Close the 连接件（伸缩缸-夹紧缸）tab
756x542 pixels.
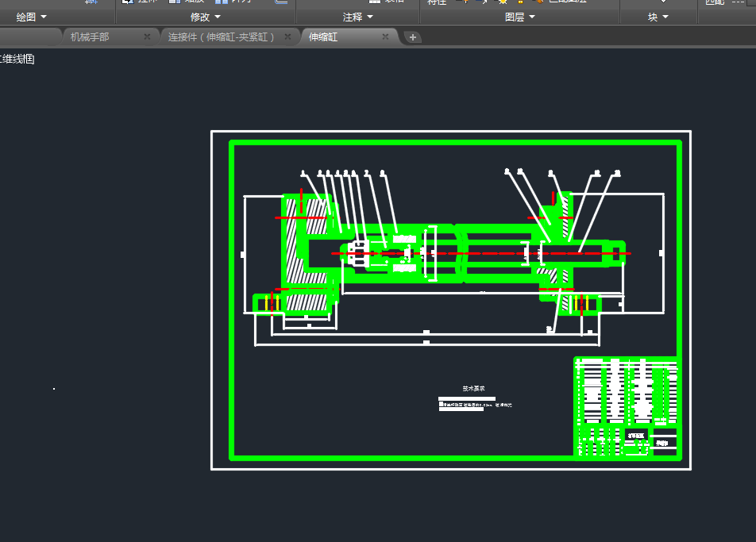(287, 37)
